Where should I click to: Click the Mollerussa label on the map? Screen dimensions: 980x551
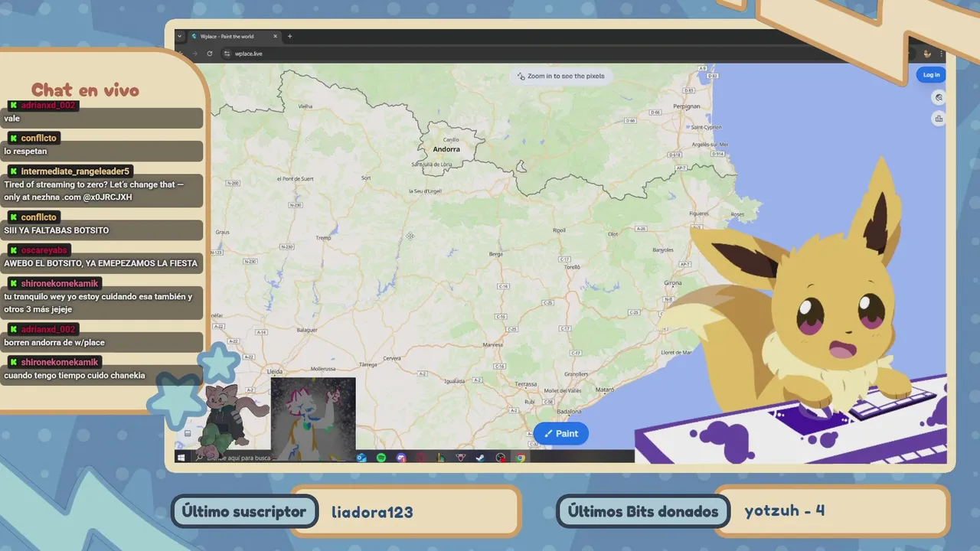[323, 368]
